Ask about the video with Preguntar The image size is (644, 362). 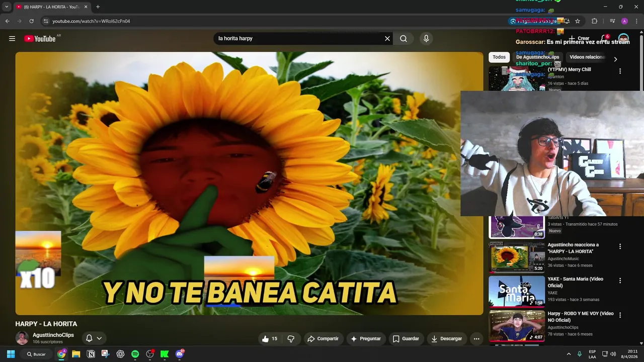366,339
